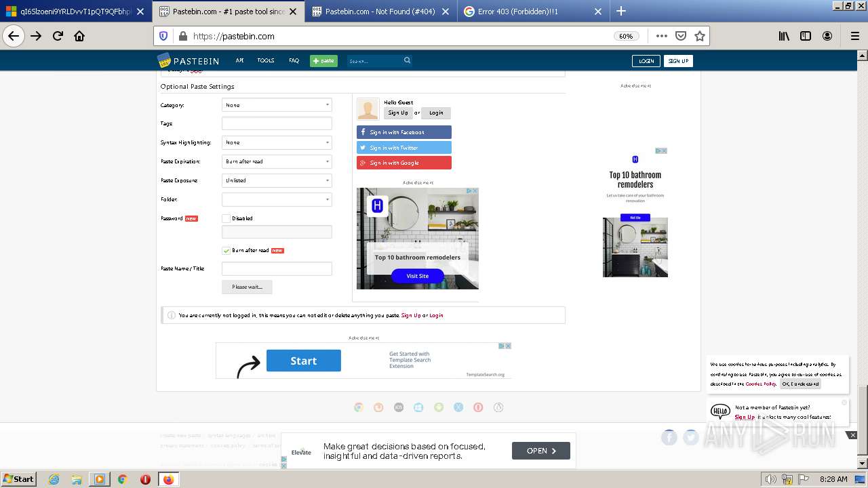Open page actions three-dots menu
Screen dimensions: 868x488
pos(661,36)
